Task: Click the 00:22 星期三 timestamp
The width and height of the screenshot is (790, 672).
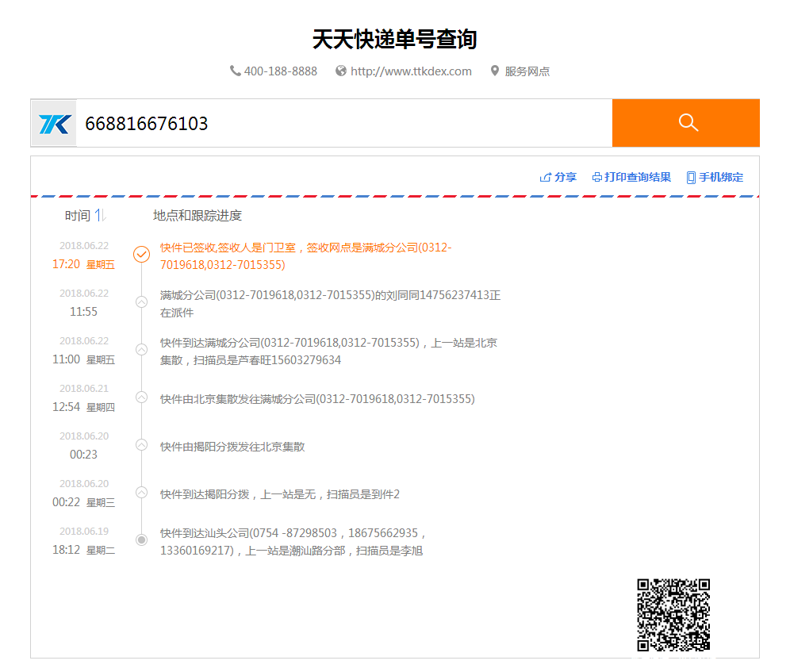Action: [83, 503]
